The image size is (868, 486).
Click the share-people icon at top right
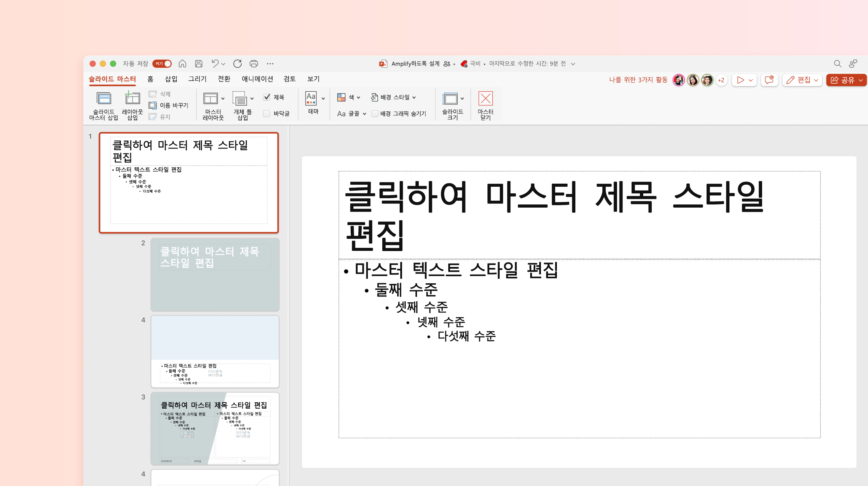[x=853, y=64]
